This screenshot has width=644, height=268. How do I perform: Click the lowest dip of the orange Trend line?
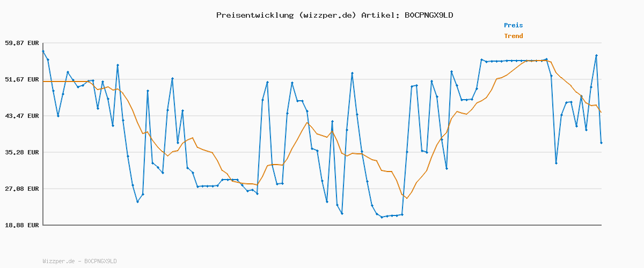(x=407, y=198)
